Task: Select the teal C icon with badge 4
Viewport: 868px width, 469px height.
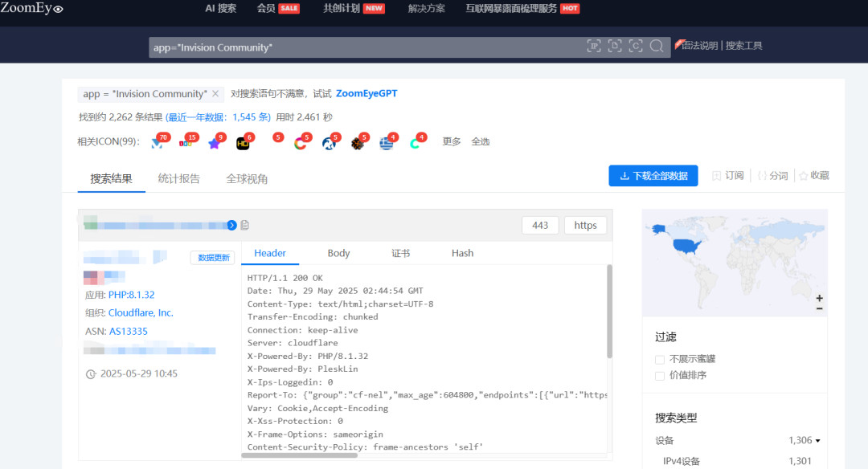Action: click(416, 143)
